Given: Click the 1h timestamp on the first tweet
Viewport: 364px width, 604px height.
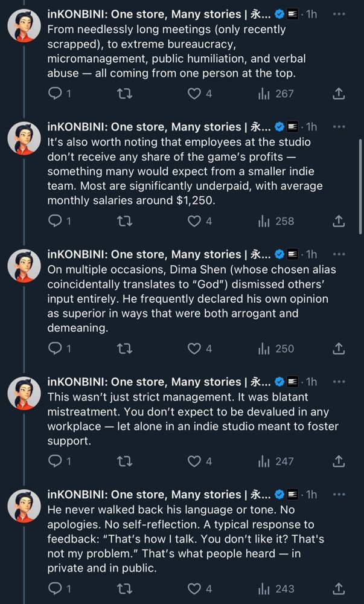Looking at the screenshot, I should (311, 14).
